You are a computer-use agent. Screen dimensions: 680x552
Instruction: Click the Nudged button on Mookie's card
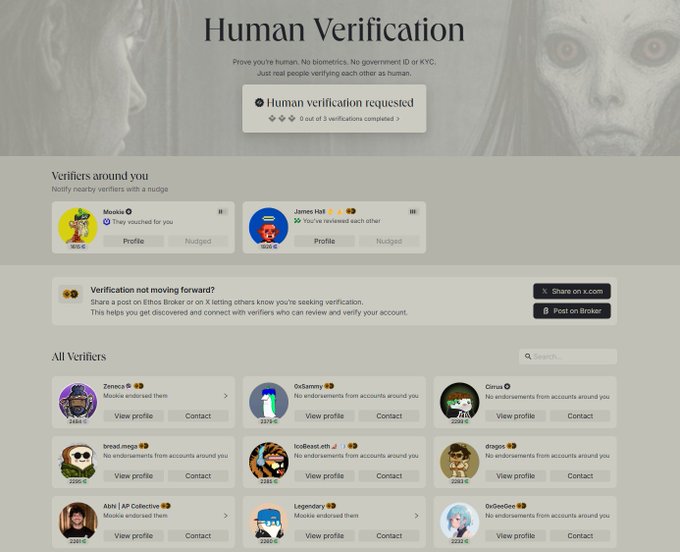pos(198,241)
